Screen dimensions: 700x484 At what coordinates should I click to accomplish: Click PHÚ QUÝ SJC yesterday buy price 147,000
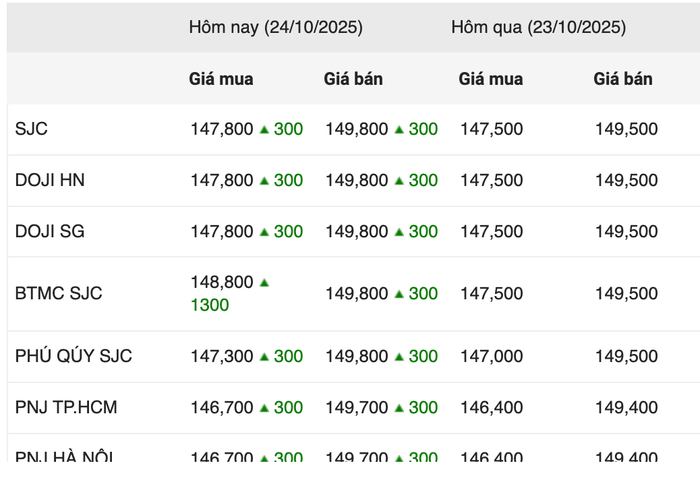[x=491, y=356]
